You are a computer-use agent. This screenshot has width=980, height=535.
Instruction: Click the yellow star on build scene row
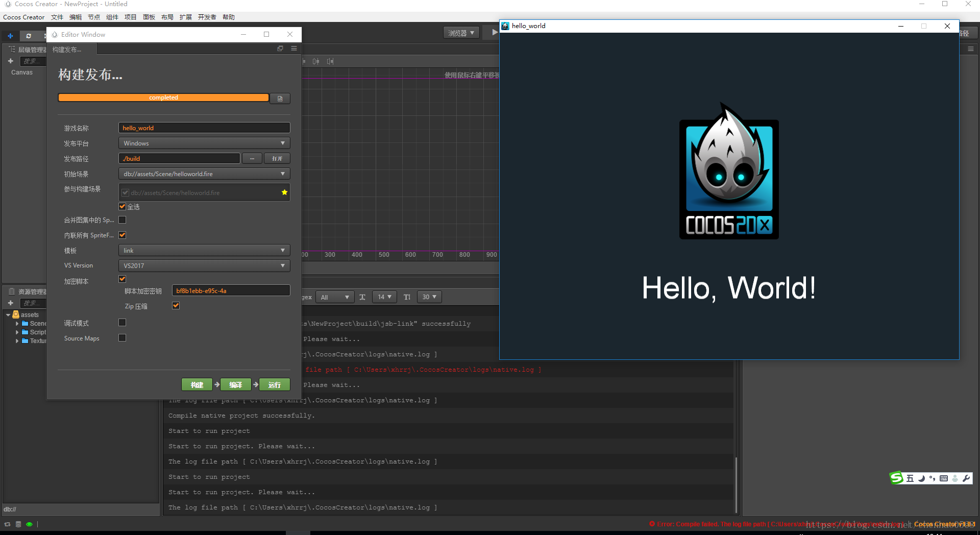(284, 192)
